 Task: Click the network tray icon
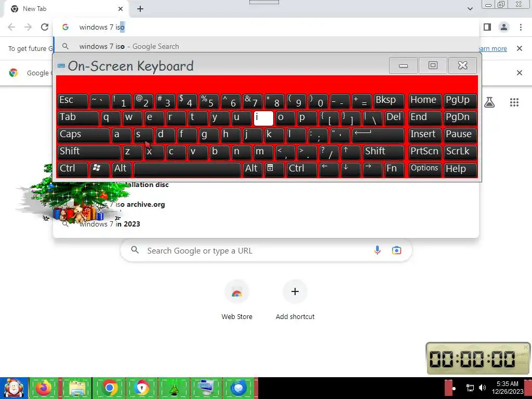(470, 388)
